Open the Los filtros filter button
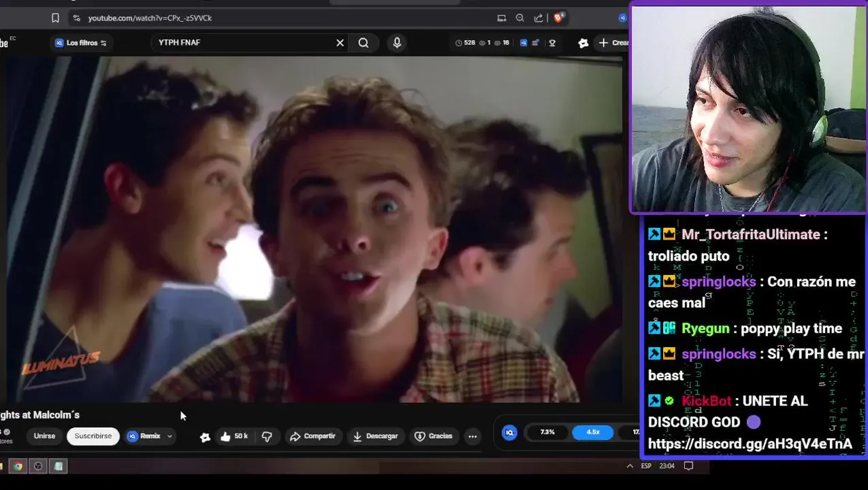The height and width of the screenshot is (490, 868). tap(80, 43)
